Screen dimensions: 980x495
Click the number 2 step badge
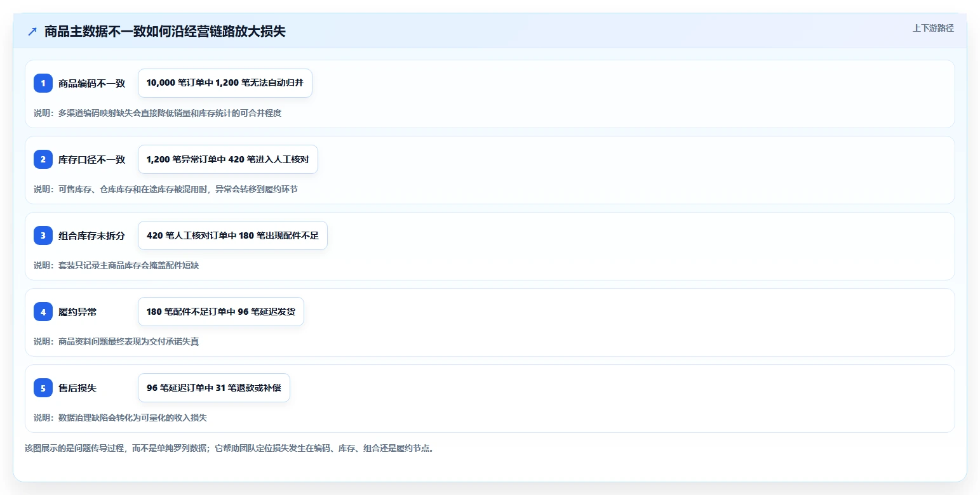point(43,159)
